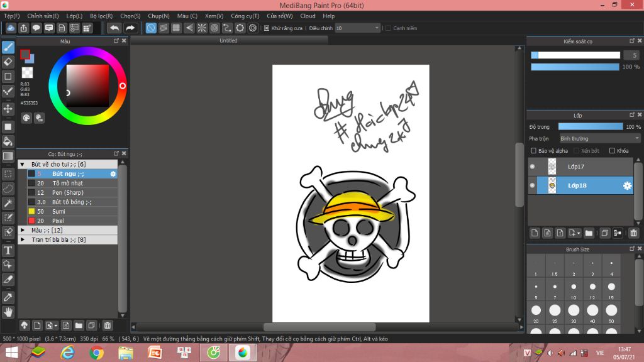Image resolution: width=644 pixels, height=362 pixels.
Task: Select the Pixel brush
Action: point(72,221)
